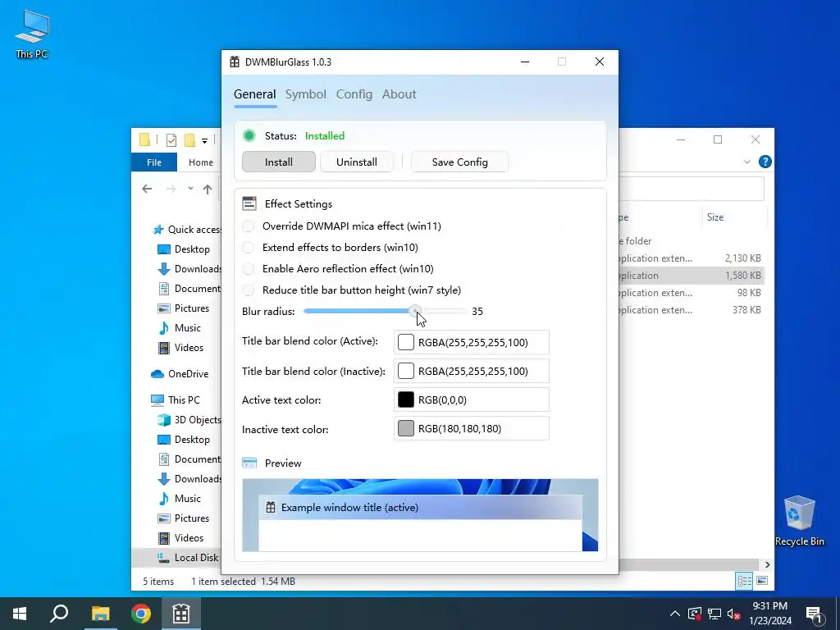Launch Chrome from the taskbar

pos(141,614)
